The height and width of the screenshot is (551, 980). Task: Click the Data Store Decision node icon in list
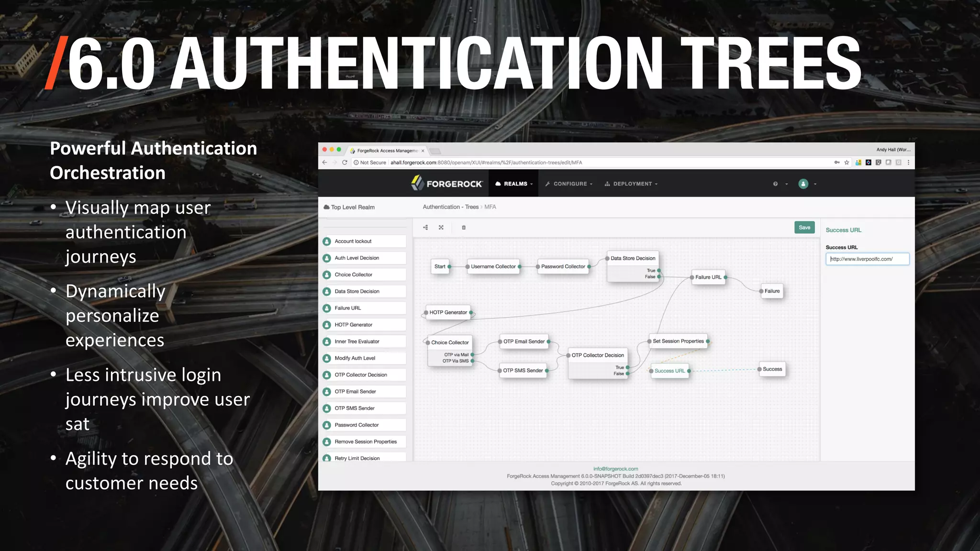[x=327, y=292]
